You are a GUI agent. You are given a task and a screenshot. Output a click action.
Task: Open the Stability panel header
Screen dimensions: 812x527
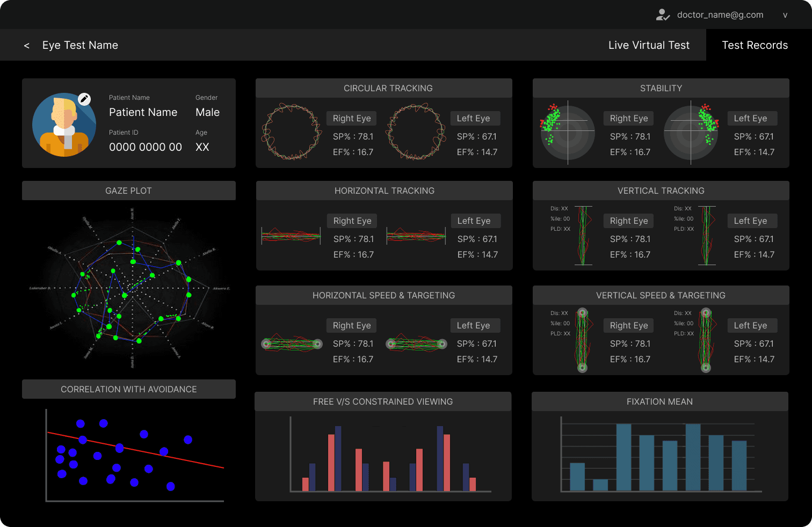661,88
